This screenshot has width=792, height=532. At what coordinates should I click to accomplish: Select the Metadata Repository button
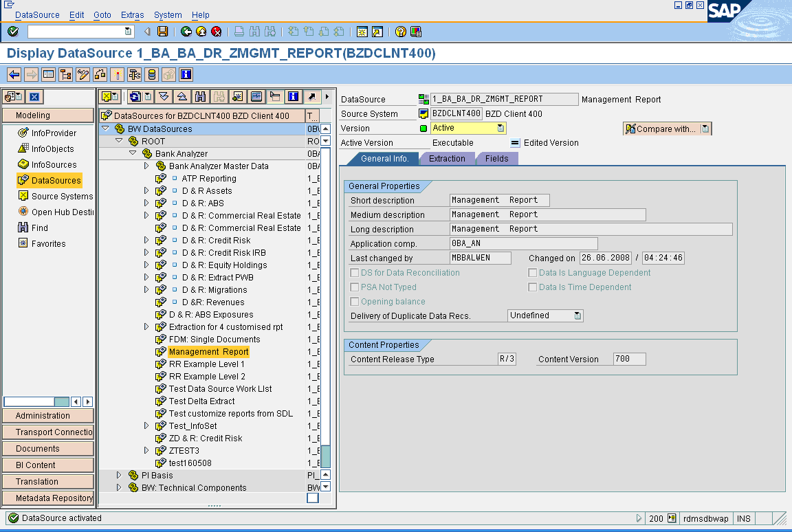(x=48, y=497)
